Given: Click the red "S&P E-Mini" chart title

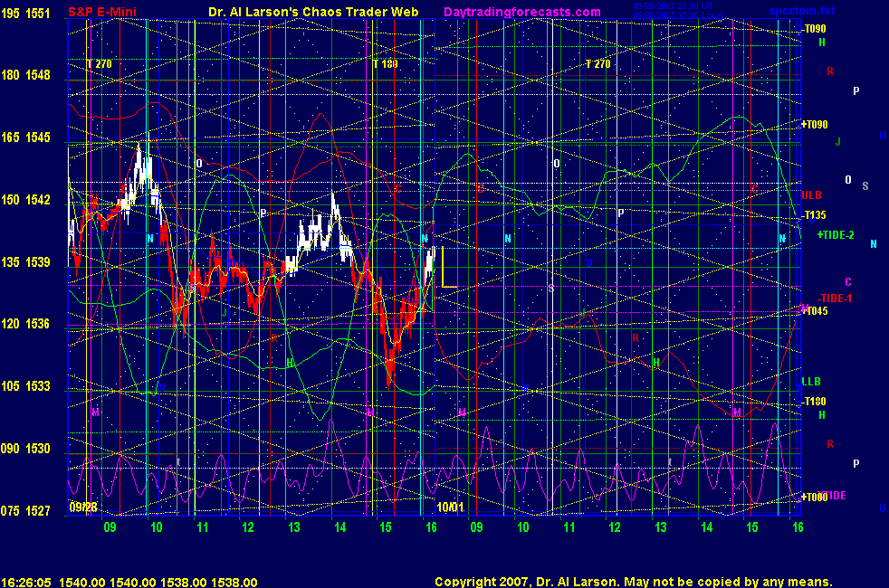Looking at the screenshot, I should [102, 12].
